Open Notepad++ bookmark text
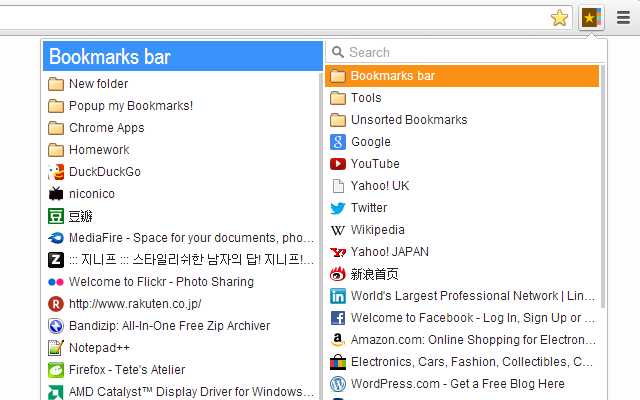 (x=99, y=348)
